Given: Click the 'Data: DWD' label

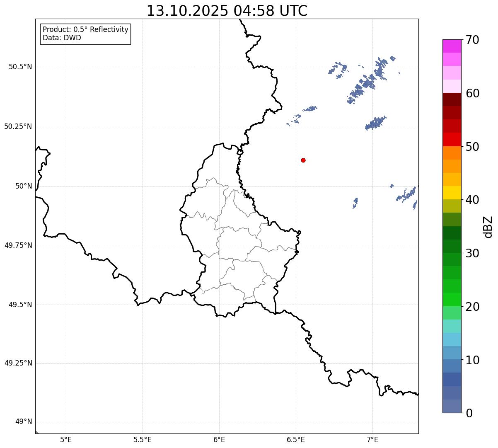Looking at the screenshot, I should click(62, 38).
